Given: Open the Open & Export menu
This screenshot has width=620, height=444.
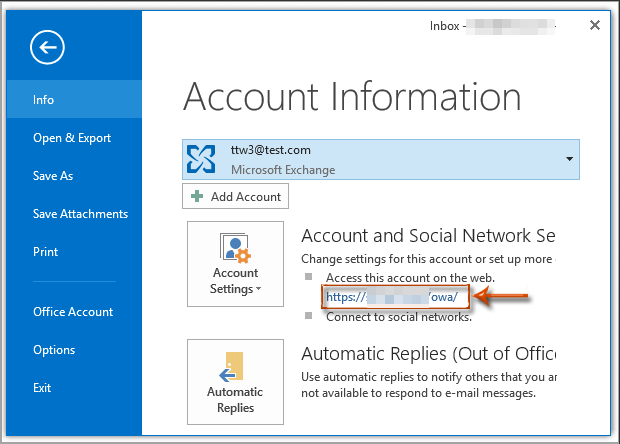Looking at the screenshot, I should 74,138.
